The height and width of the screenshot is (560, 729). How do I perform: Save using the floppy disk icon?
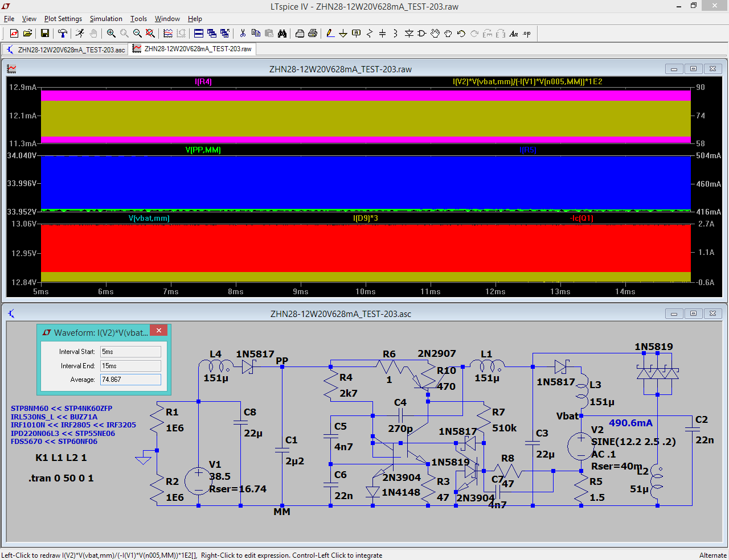45,34
